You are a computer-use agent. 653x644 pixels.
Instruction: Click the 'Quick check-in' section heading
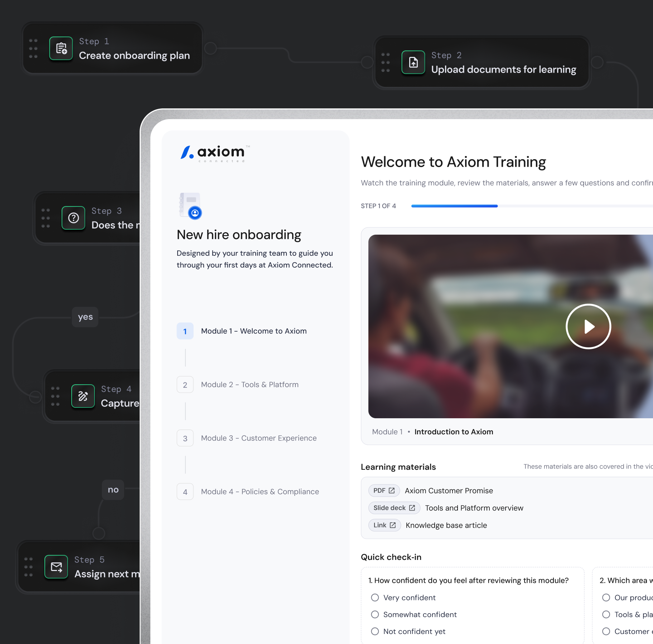click(391, 557)
